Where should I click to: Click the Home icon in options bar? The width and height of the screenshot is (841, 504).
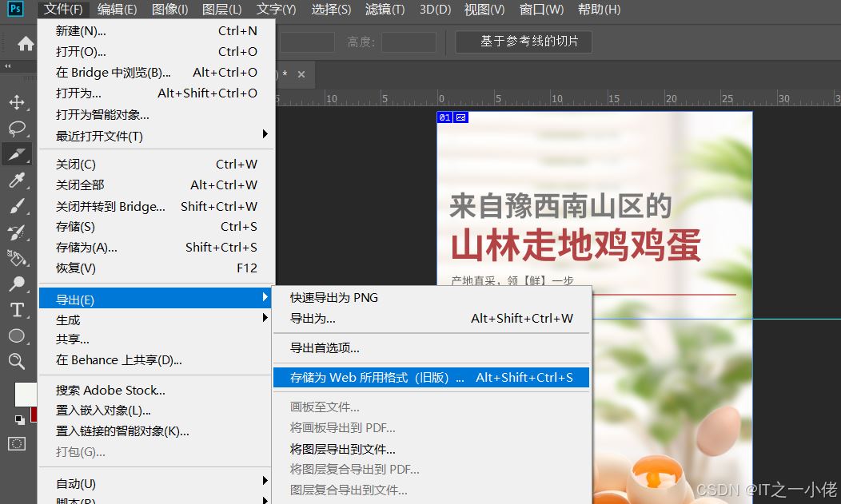tap(26, 44)
